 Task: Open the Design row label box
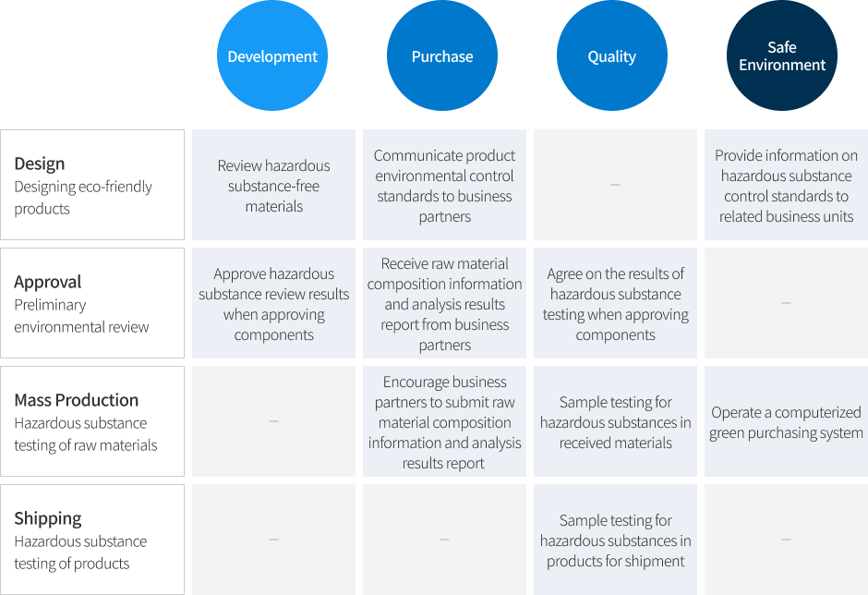92,185
